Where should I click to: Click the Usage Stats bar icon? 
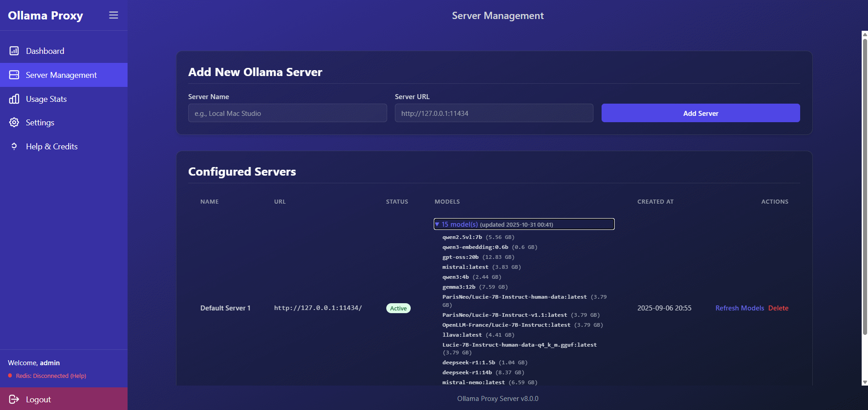pos(14,99)
